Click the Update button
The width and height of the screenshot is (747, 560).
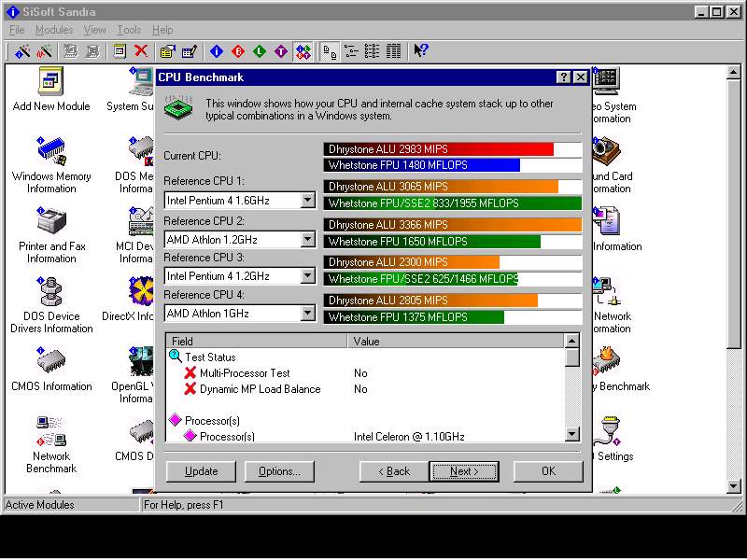click(201, 471)
